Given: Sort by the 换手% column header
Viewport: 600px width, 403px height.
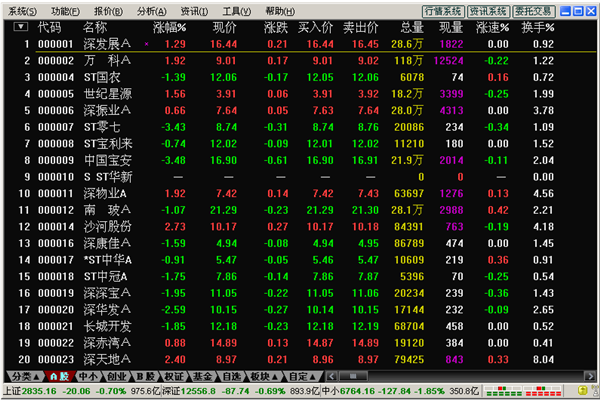Looking at the screenshot, I should click(538, 28).
